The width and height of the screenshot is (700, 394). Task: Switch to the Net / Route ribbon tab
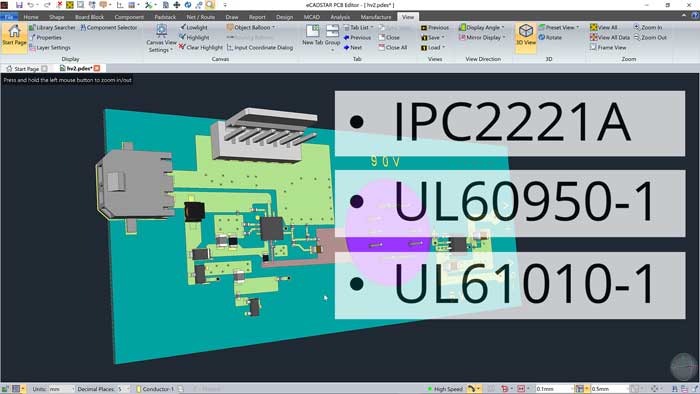point(200,17)
